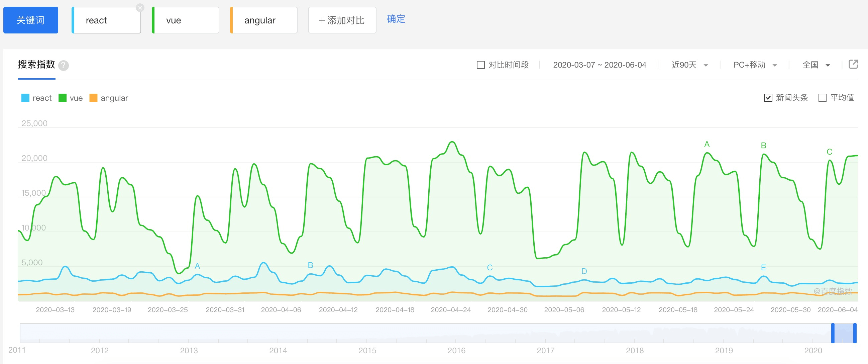Viewport: 868px width, 364px height.
Task: Click the 2020-06-04 x-axis date label
Action: (x=837, y=310)
